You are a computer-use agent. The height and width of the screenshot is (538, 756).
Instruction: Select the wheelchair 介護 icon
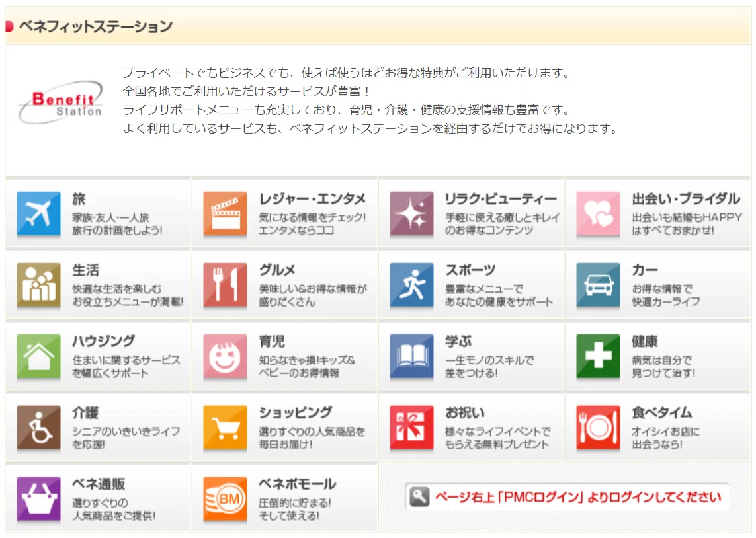coord(38,427)
